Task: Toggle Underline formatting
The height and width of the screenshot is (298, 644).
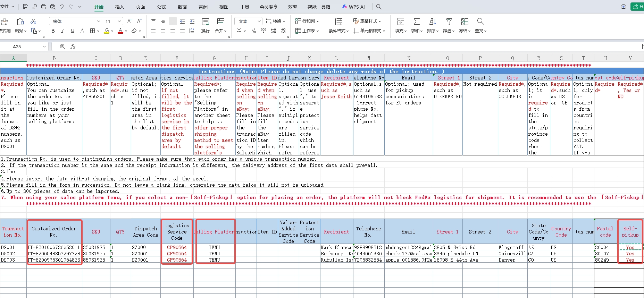Action: (72, 31)
